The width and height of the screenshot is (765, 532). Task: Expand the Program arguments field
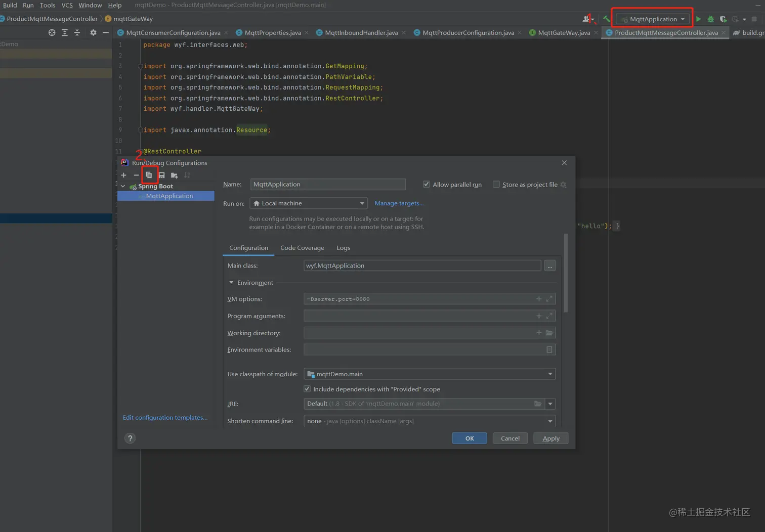[549, 316]
